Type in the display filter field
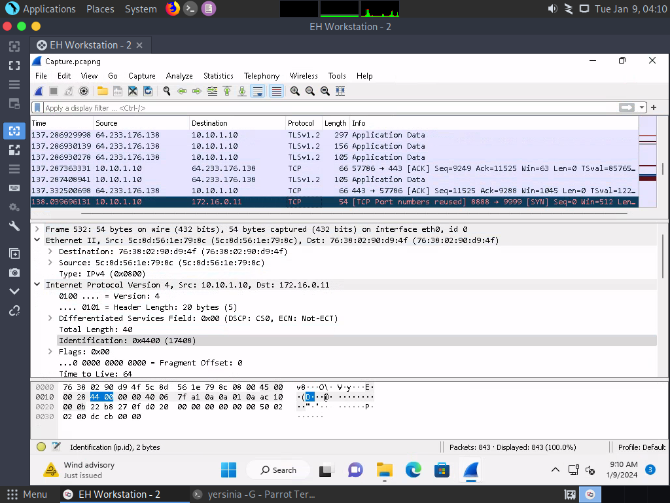This screenshot has height=504, width=670. point(300,107)
